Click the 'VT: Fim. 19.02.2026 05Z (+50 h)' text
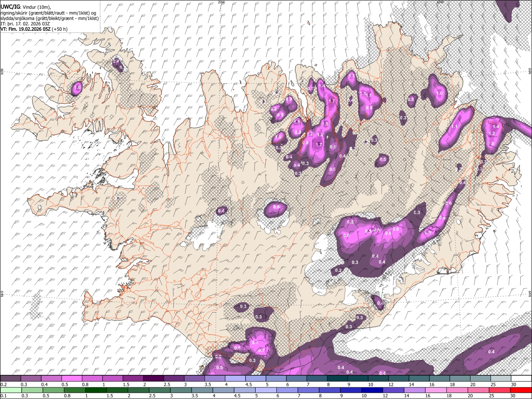The width and height of the screenshot is (532, 399). [x=34, y=29]
